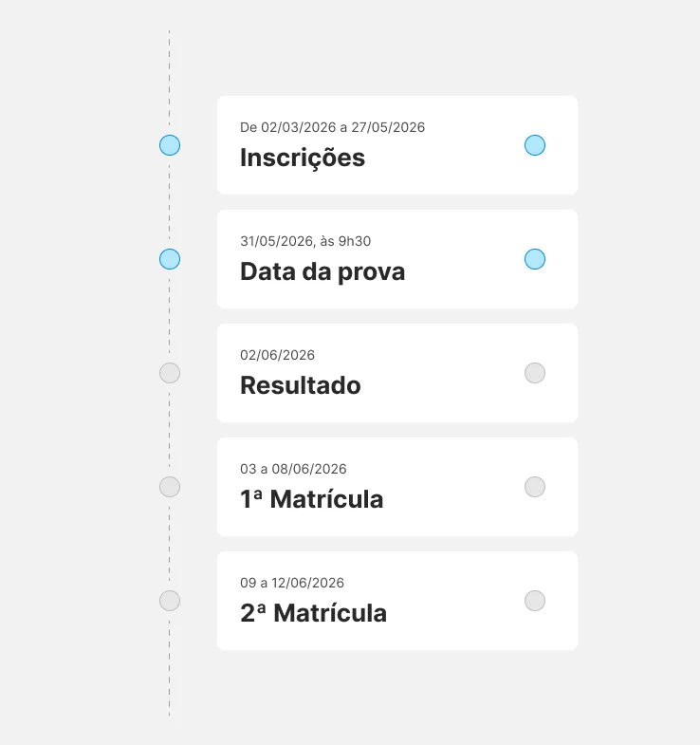Click the Resultado heading

tap(301, 385)
